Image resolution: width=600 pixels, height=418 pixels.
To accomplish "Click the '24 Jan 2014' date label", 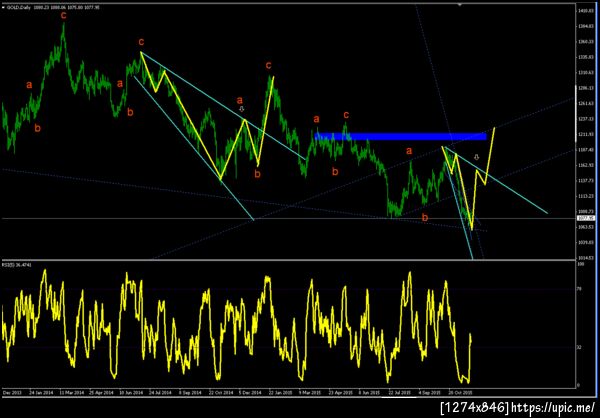I will [40, 392].
